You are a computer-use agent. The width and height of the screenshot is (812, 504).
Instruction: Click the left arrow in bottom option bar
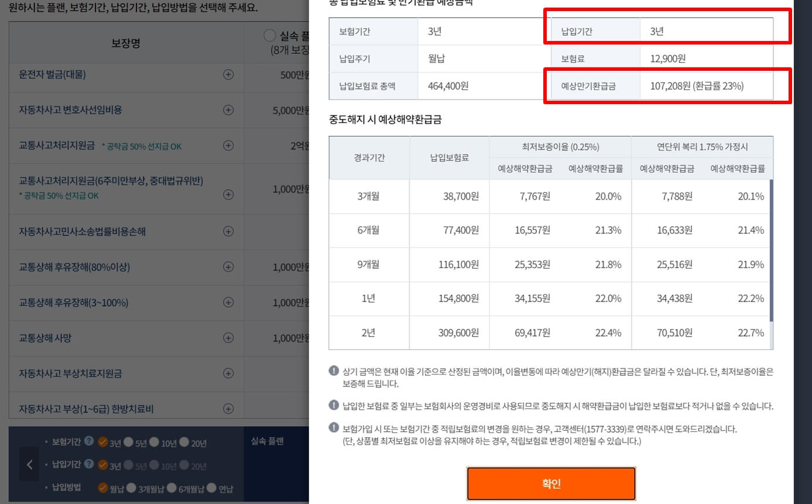[29, 465]
